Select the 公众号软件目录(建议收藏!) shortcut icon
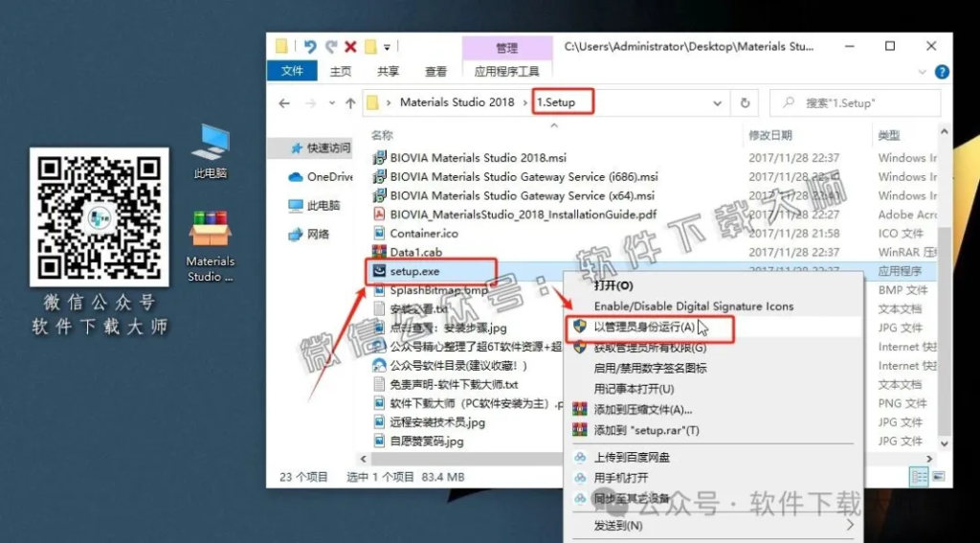The image size is (980, 543). point(379,365)
